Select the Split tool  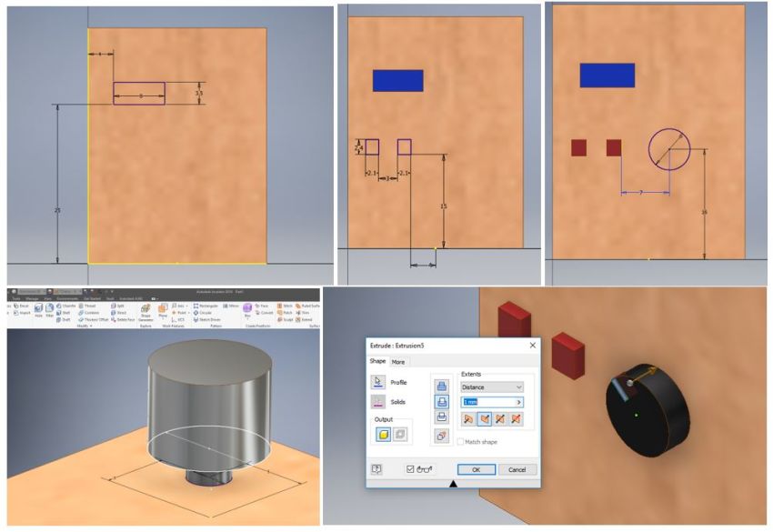pos(118,306)
